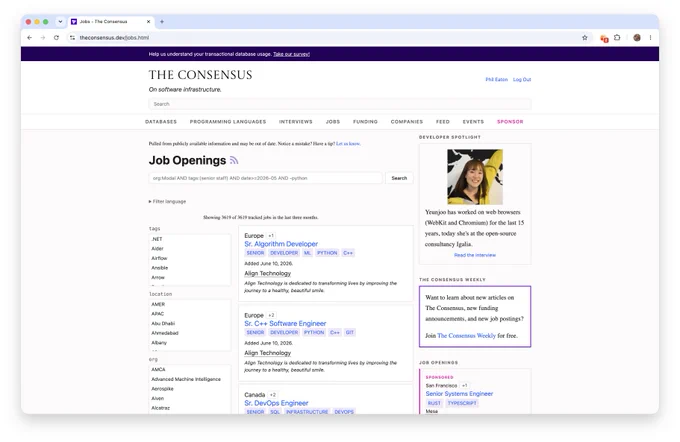Select AMER in the location list
This screenshot has width=680, height=442.
pos(190,304)
